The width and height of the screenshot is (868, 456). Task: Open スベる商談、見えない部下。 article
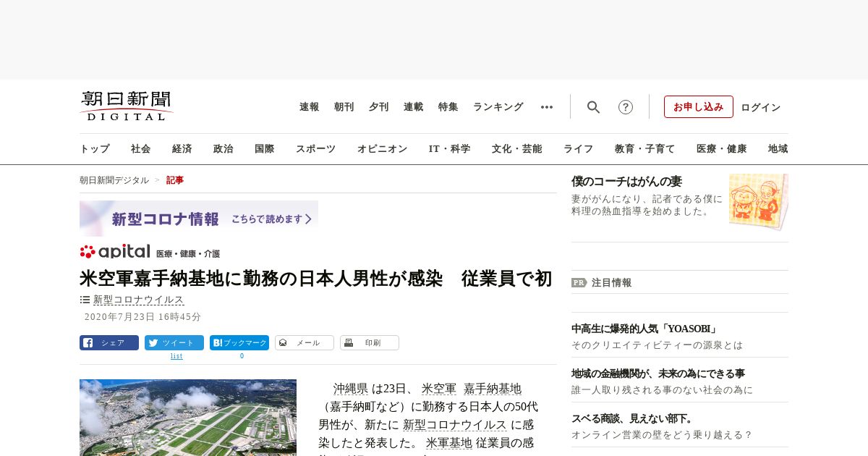tap(633, 418)
